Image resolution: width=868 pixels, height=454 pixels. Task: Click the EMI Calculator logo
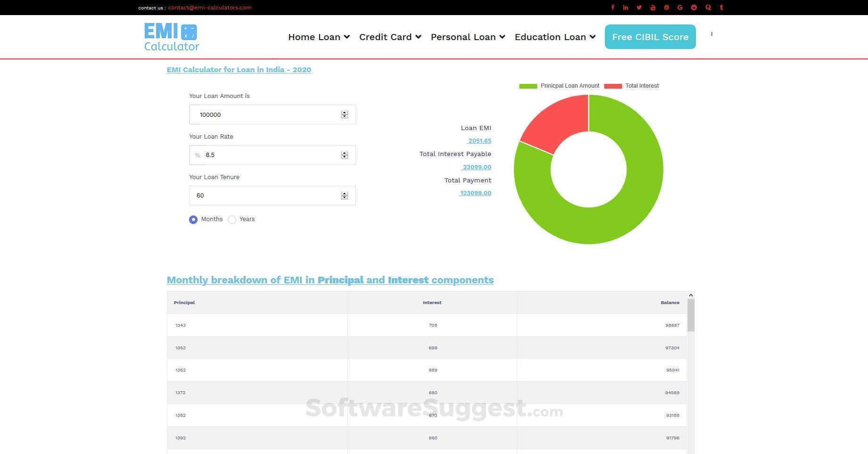click(x=171, y=36)
